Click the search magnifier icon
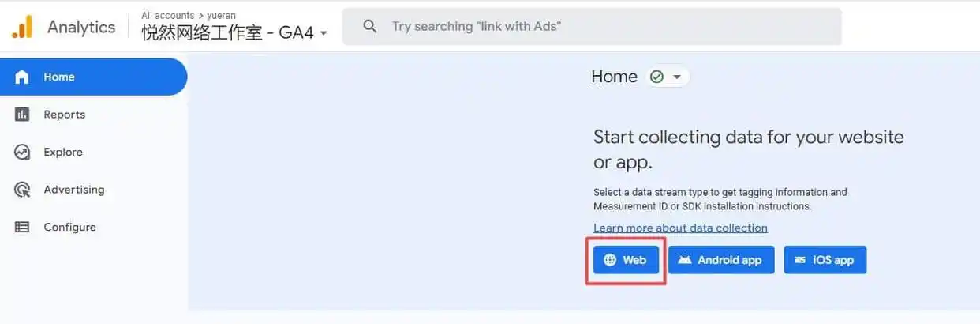 (370, 26)
